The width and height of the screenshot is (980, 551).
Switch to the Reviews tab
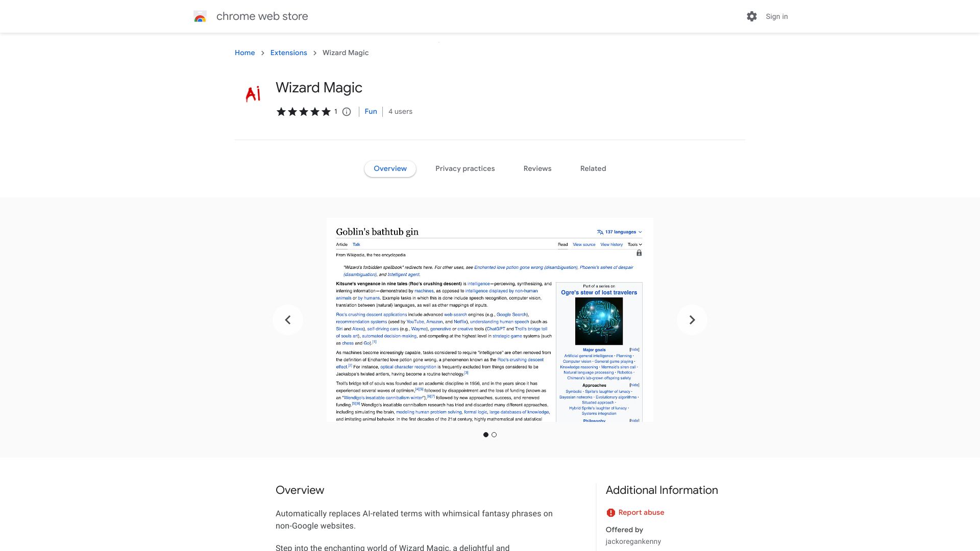click(x=537, y=169)
